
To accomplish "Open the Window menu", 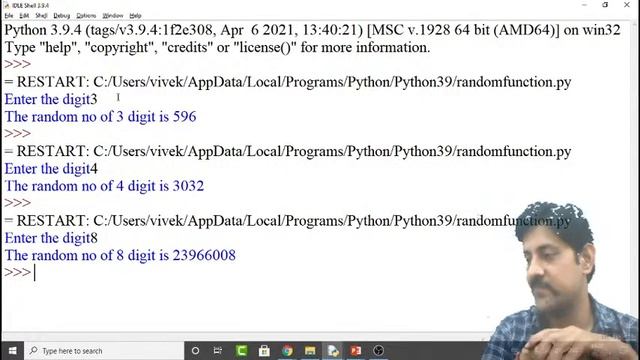I will (x=113, y=16).
